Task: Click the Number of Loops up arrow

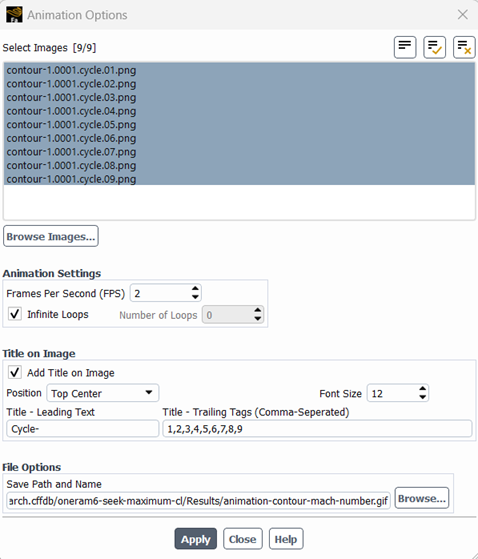Action: 258,310
